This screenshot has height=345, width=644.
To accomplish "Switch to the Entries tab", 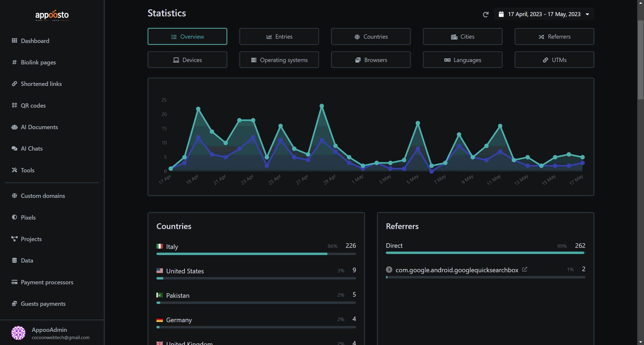I will click(x=279, y=37).
